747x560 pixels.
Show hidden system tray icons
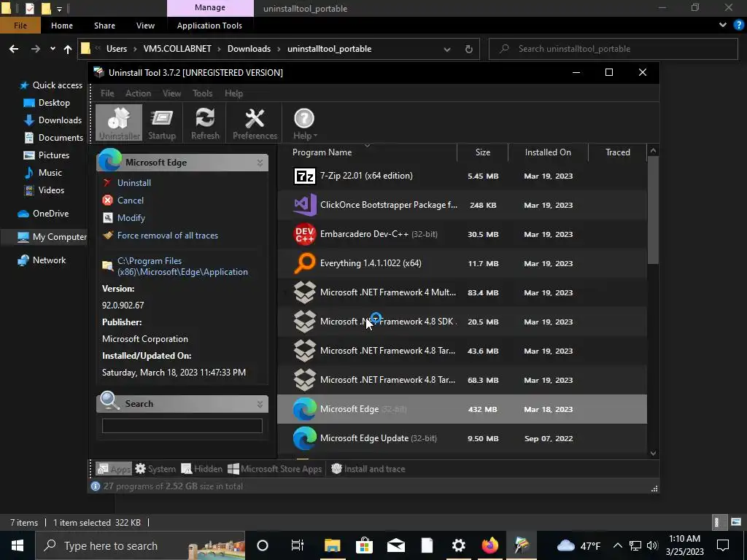point(617,545)
